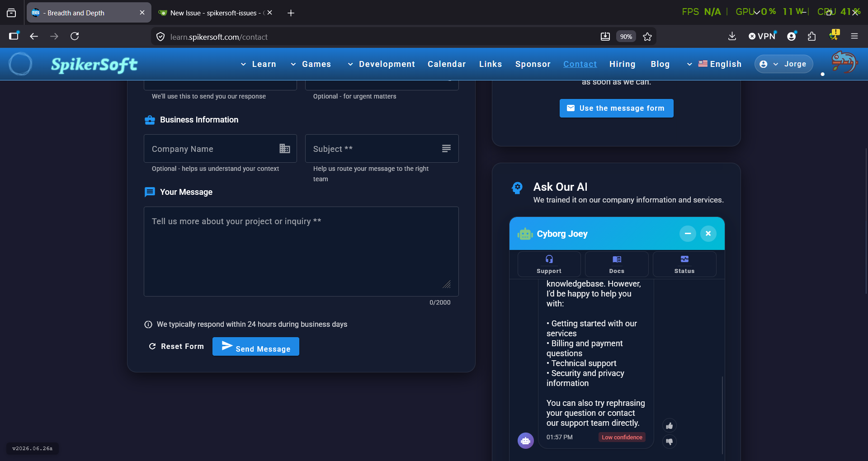Click the SpikerSoft logo text
Image resolution: width=868 pixels, height=461 pixels.
94,65
